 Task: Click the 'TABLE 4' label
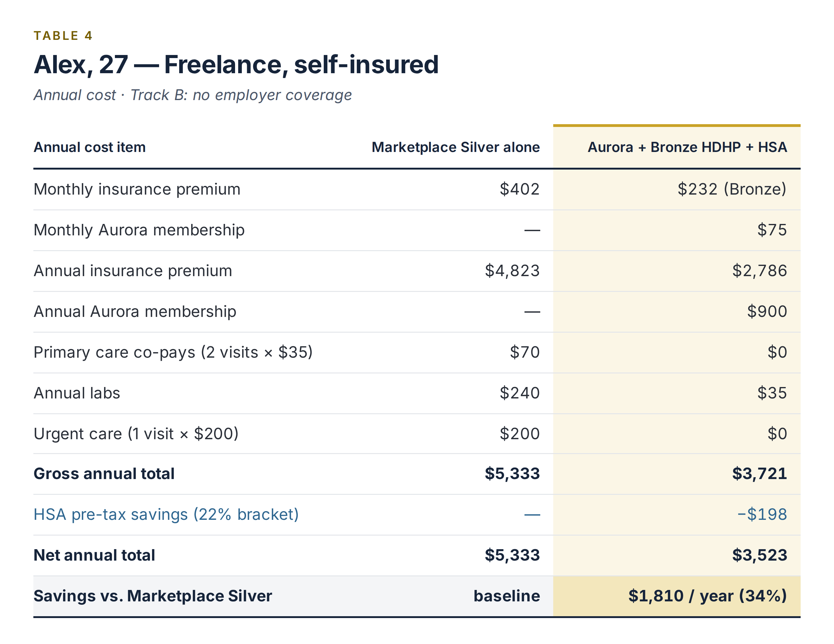click(x=63, y=36)
